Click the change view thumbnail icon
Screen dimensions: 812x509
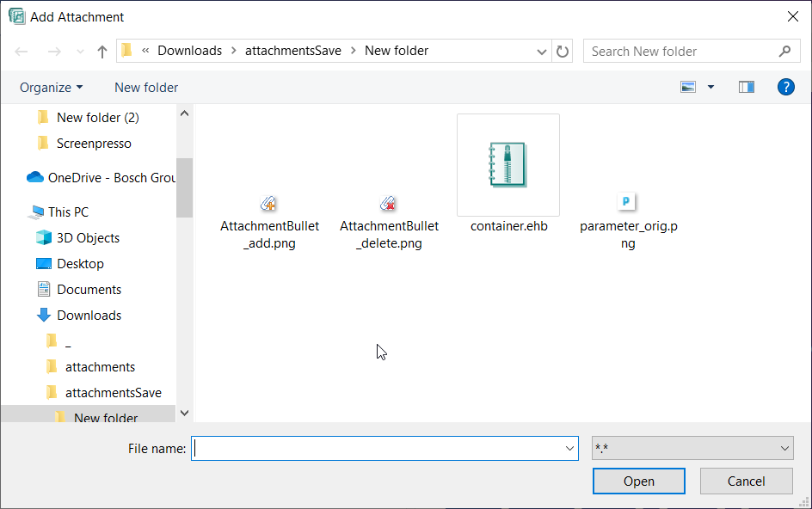[x=688, y=87]
